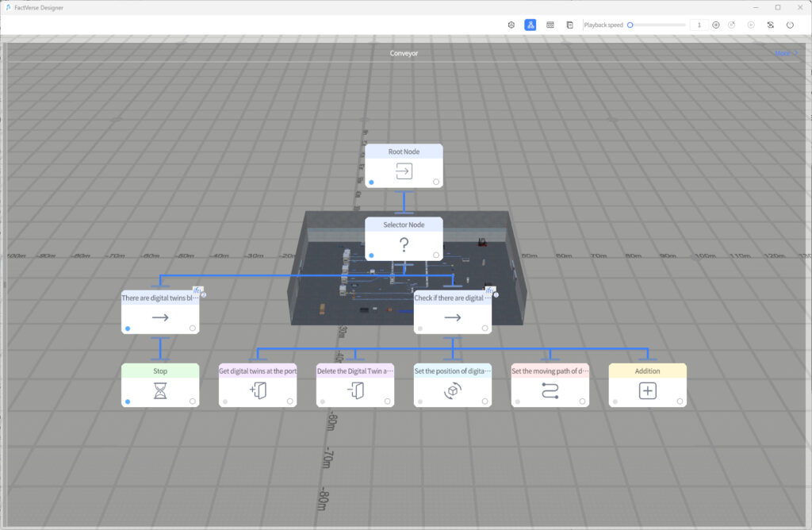The width and height of the screenshot is (812, 530).
Task: Select the Stop node header
Action: point(160,371)
